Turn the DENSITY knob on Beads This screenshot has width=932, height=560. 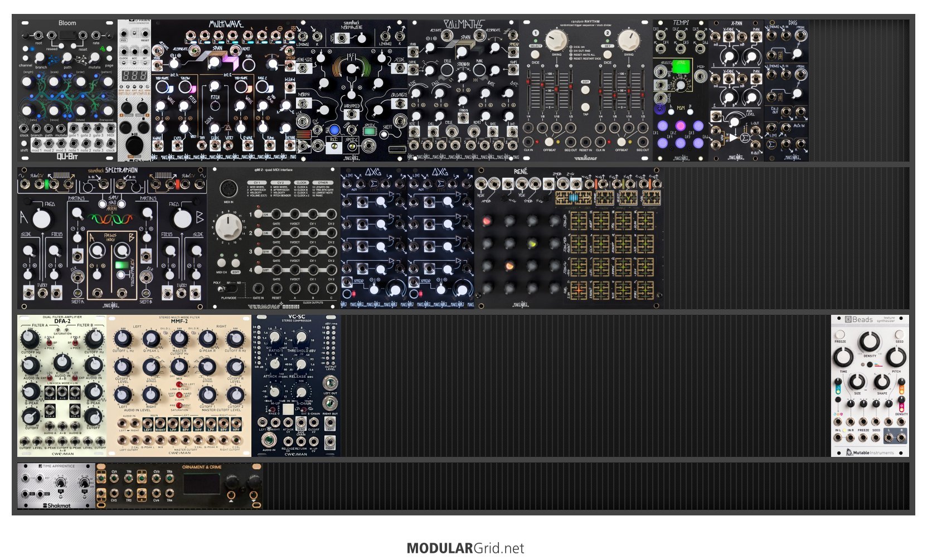click(869, 342)
